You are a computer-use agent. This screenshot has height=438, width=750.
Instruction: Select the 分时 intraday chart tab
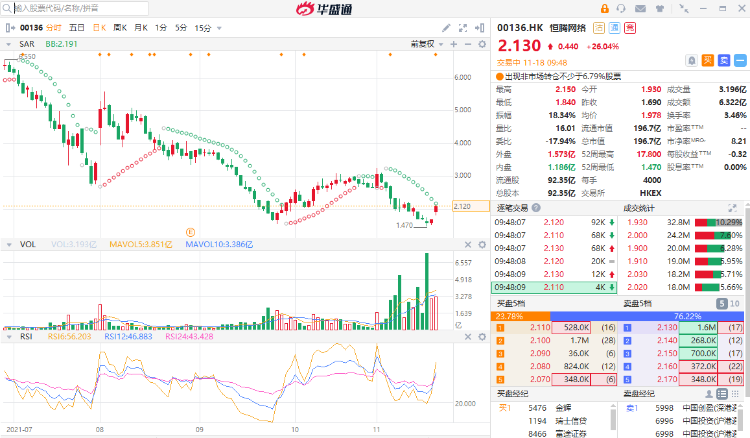click(x=53, y=28)
